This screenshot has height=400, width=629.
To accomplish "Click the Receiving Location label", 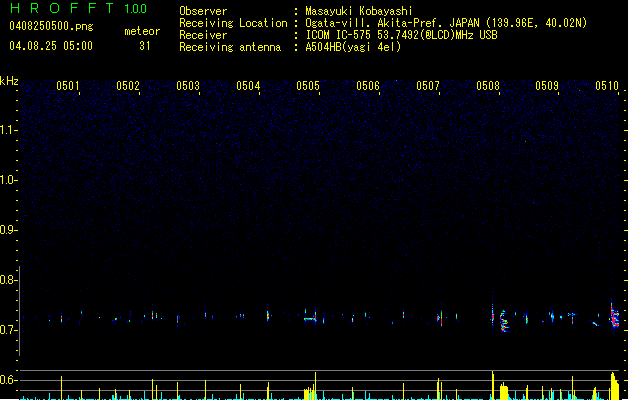I will pyautogui.click(x=233, y=23).
